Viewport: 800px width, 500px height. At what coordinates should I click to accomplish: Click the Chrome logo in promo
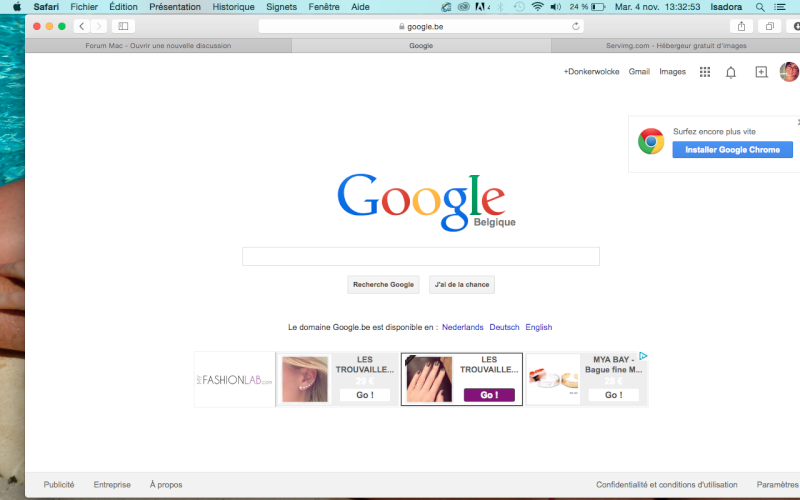point(651,141)
